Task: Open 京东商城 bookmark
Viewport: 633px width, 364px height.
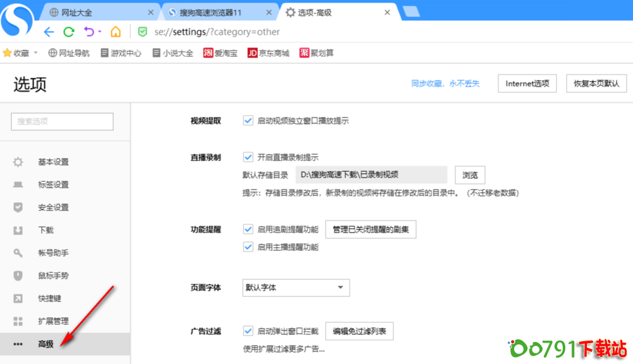Action: pos(268,53)
